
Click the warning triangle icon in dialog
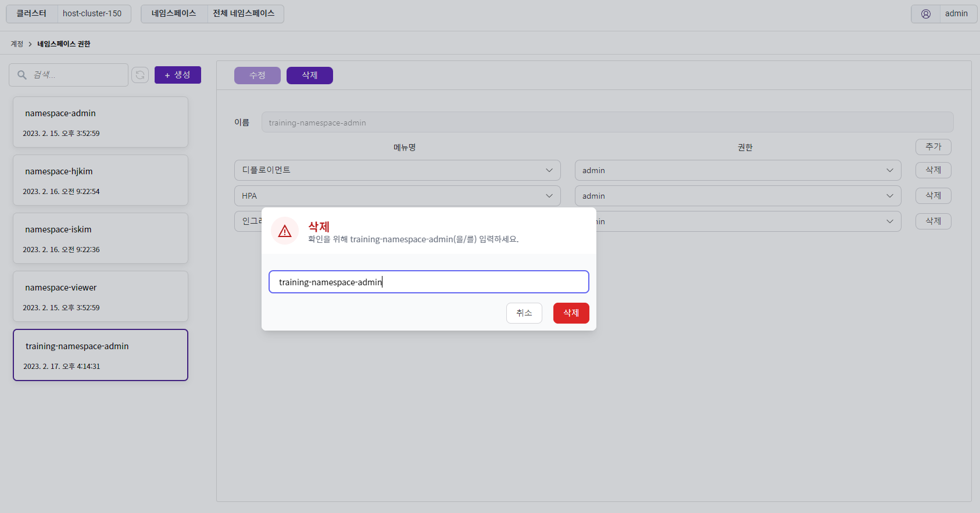pyautogui.click(x=285, y=231)
